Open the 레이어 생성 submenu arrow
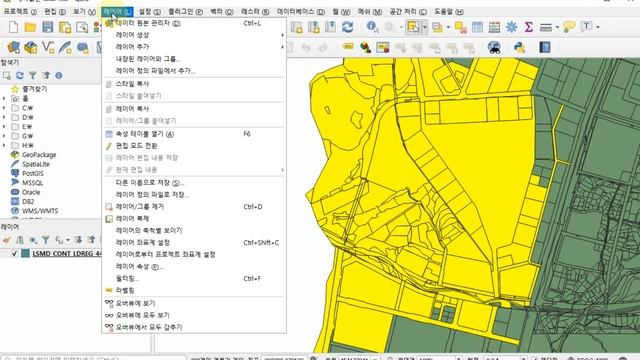 (x=282, y=35)
